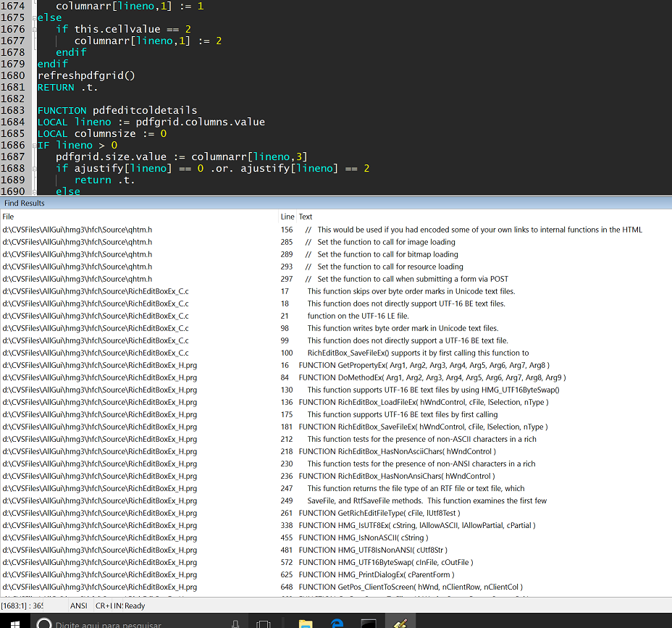Sort find results by File column header
Image resolution: width=672 pixels, height=628 pixels.
[8, 217]
